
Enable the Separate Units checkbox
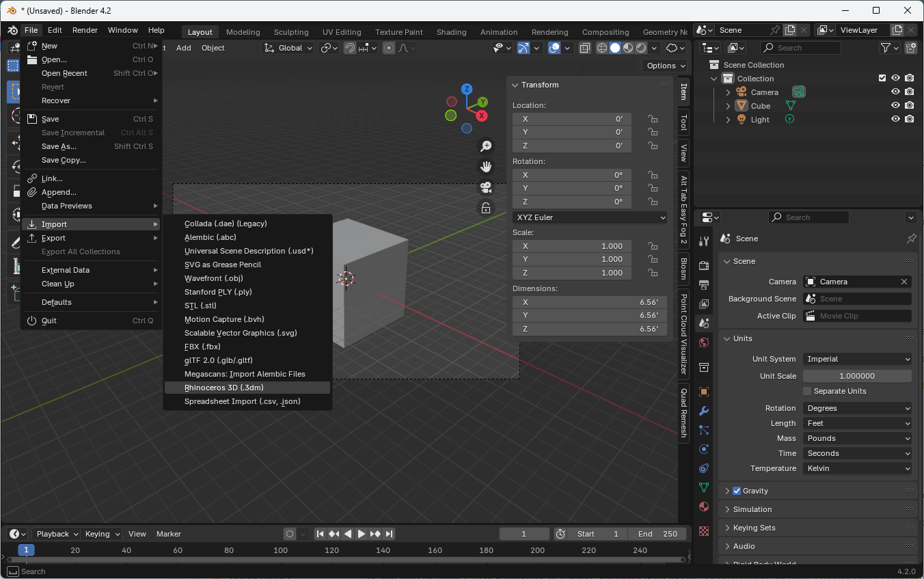807,391
